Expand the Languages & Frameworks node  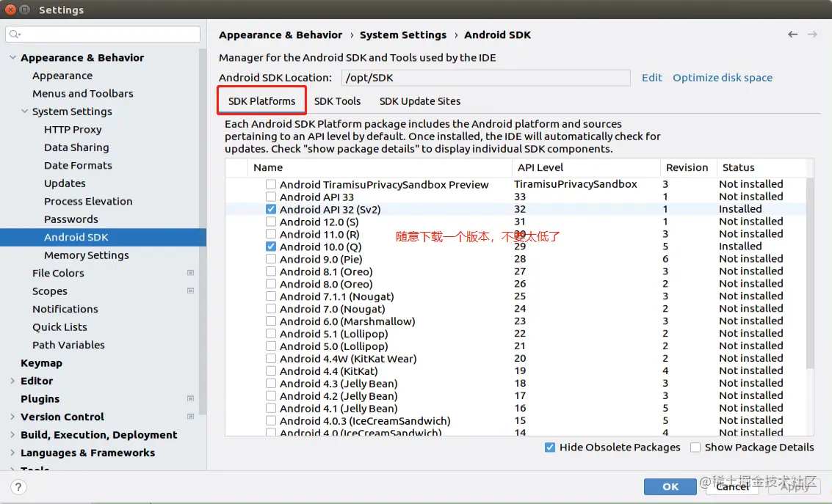point(12,453)
